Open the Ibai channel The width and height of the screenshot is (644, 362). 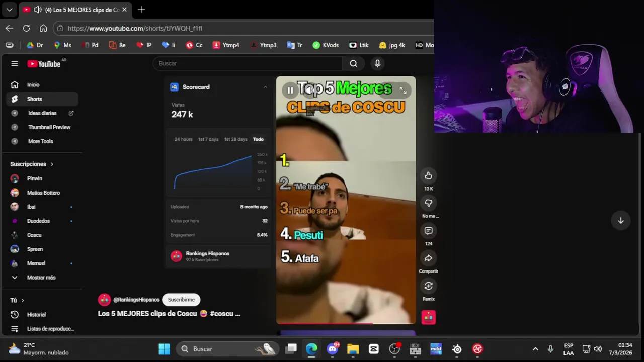coord(42,207)
